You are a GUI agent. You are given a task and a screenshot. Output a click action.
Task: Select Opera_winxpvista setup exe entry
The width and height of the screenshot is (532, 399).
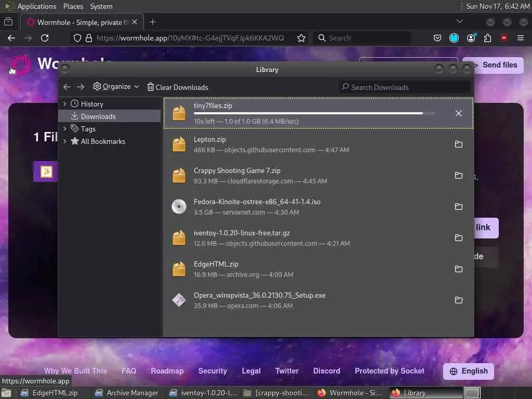pyautogui.click(x=318, y=300)
